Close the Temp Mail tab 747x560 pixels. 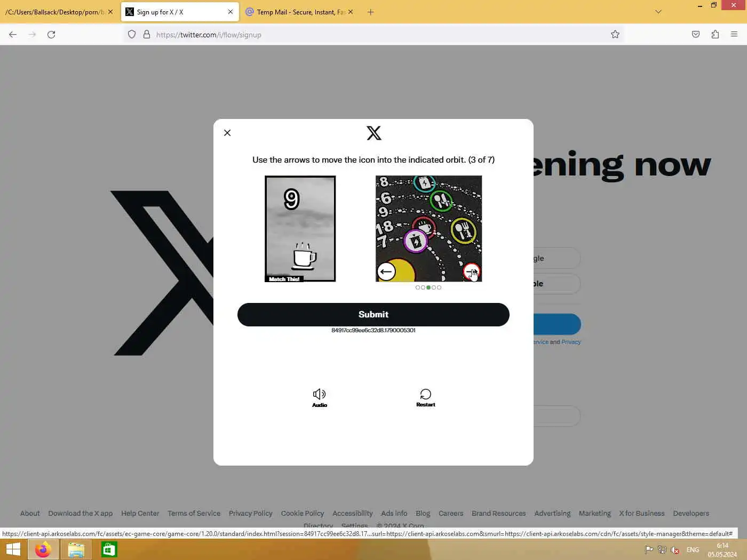pyautogui.click(x=351, y=12)
